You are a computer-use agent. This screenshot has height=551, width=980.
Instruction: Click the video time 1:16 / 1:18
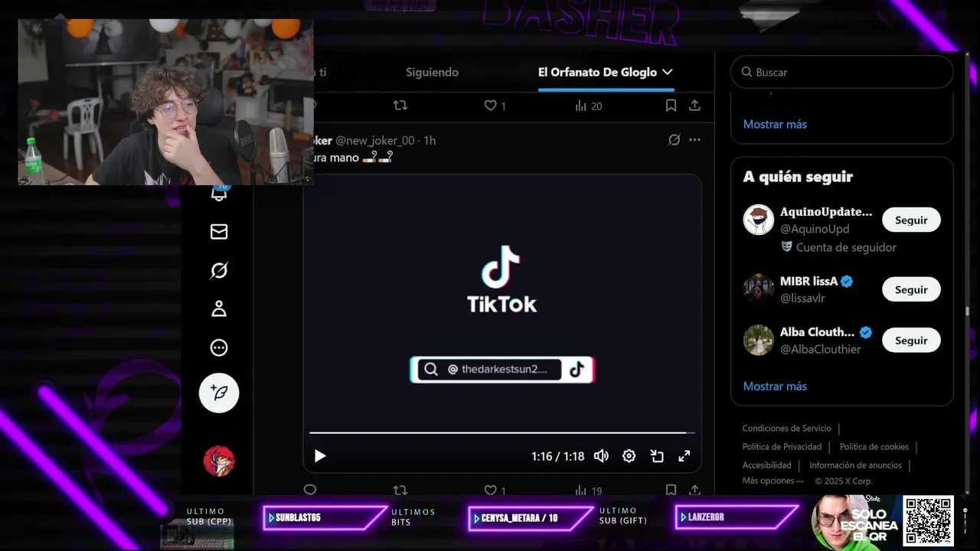click(x=558, y=456)
